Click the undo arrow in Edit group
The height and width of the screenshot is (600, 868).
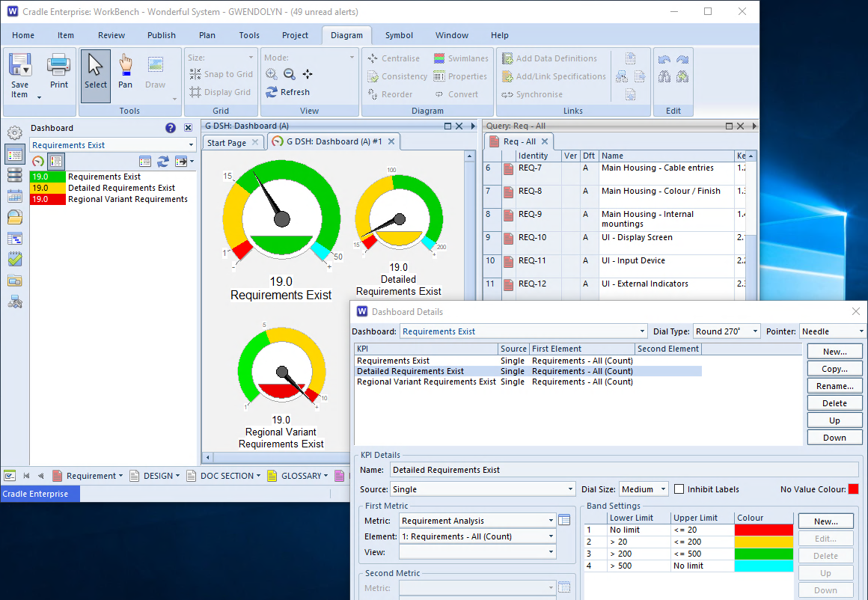click(664, 59)
